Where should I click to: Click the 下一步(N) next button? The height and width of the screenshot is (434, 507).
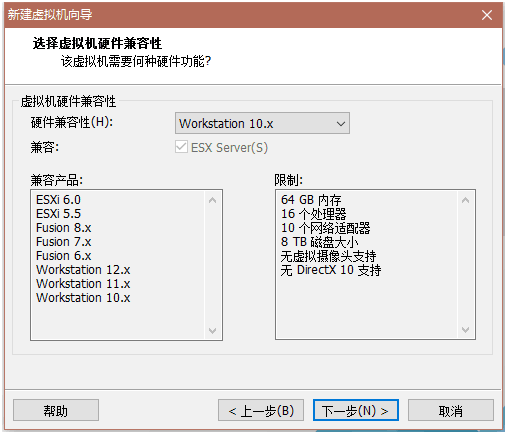(356, 410)
